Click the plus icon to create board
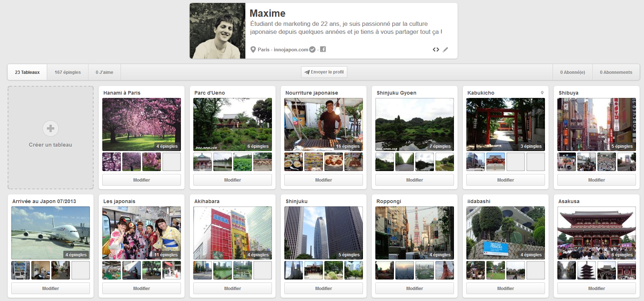Image resolution: width=644 pixels, height=301 pixels. (x=51, y=128)
